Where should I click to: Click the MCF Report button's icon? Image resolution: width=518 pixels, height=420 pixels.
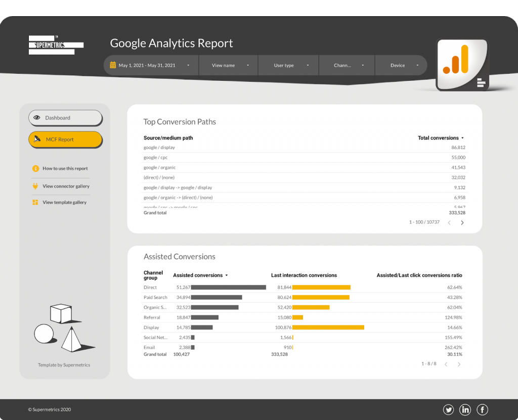[x=37, y=139]
